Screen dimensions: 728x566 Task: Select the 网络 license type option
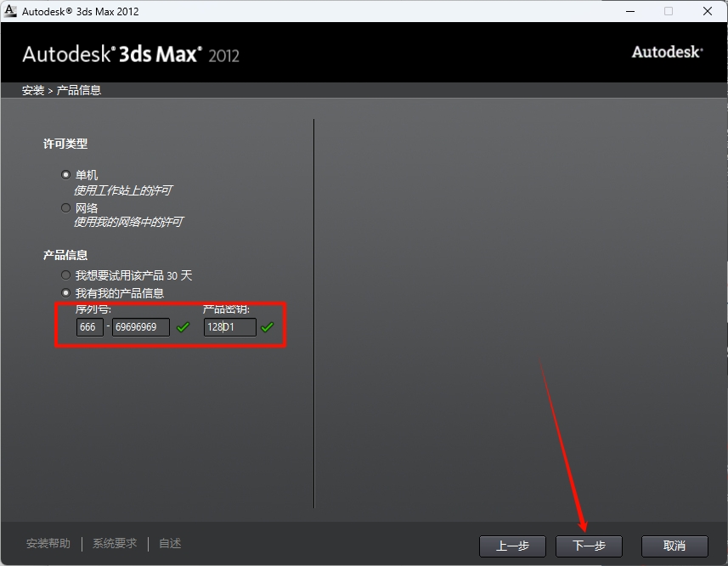[65, 207]
